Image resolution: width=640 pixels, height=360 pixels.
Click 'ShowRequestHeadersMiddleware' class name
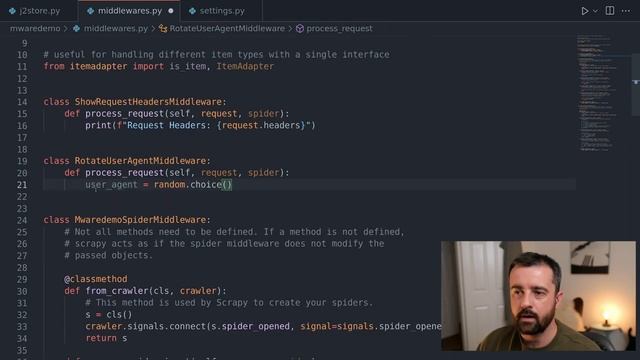click(x=148, y=102)
